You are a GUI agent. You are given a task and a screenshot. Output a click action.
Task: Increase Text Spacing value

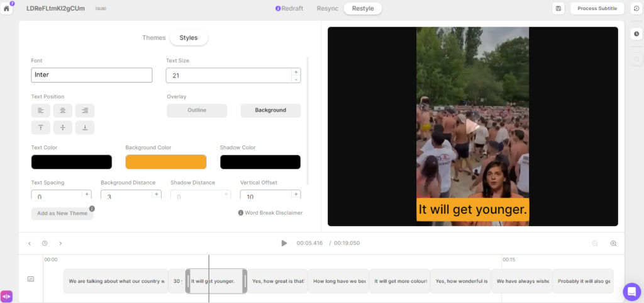[x=87, y=193]
